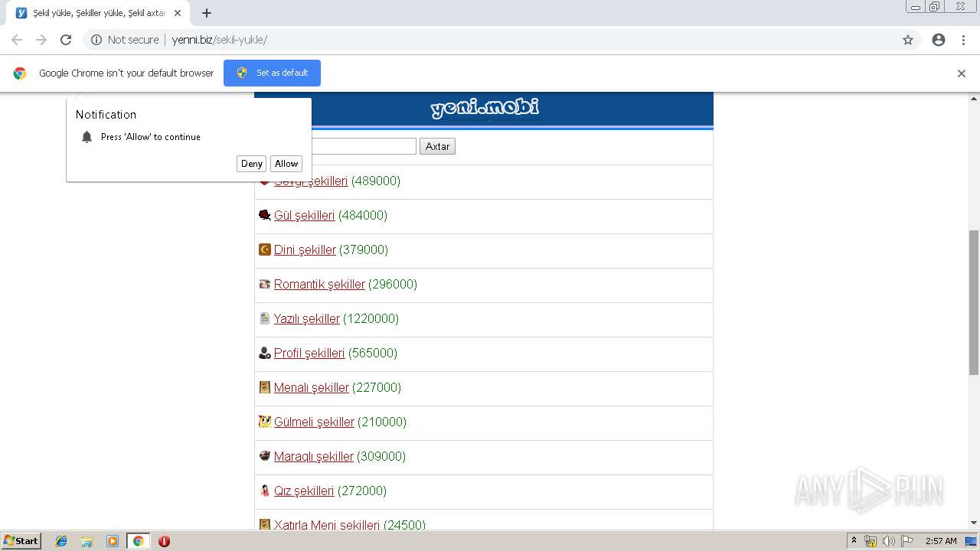This screenshot has height=551, width=980.
Task: Click the Profil şekilleri person icon
Action: click(265, 353)
